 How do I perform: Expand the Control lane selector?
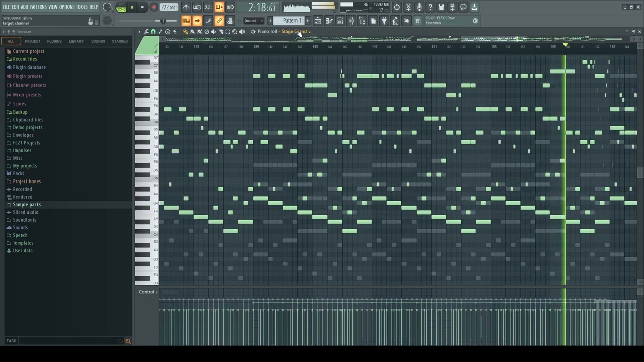click(148, 292)
